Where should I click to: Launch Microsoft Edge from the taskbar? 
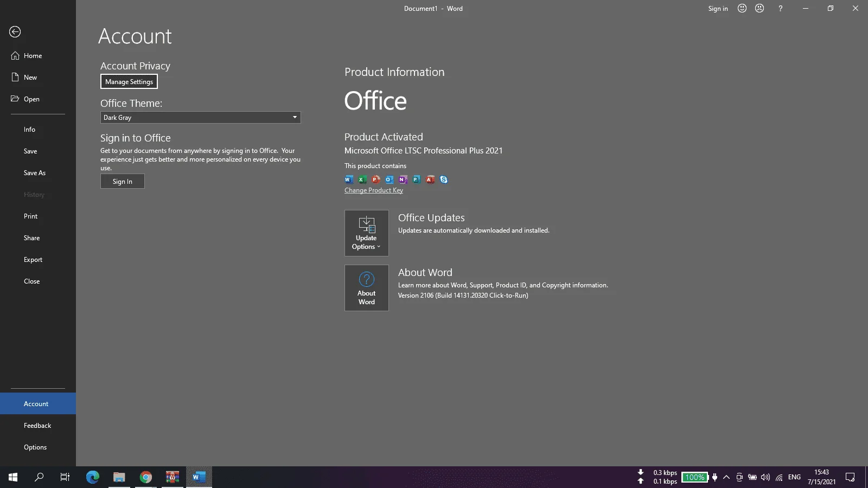(93, 477)
